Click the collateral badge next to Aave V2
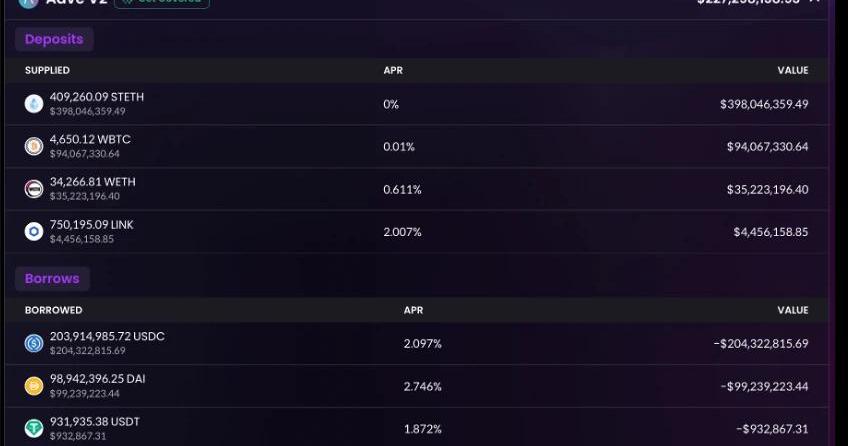 click(162, 3)
